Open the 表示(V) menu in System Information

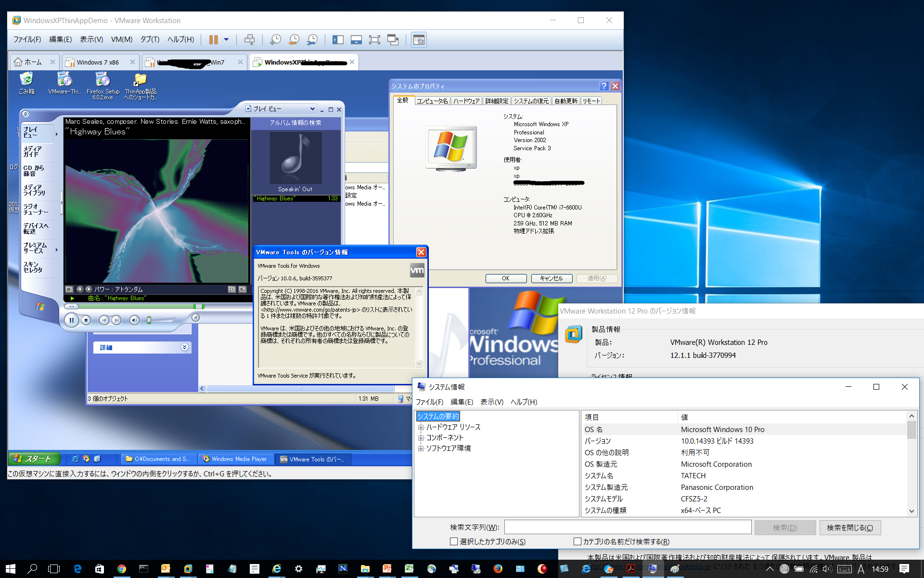point(492,402)
